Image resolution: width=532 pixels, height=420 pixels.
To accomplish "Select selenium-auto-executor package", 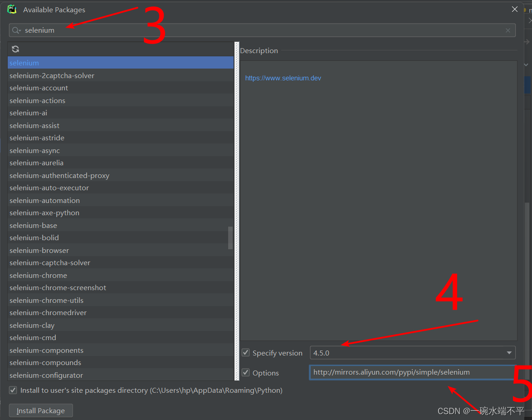I will [121, 188].
